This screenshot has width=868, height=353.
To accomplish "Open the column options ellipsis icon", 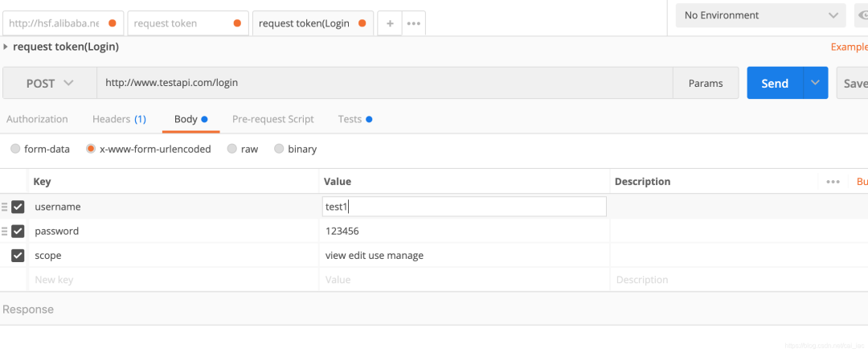I will point(833,182).
